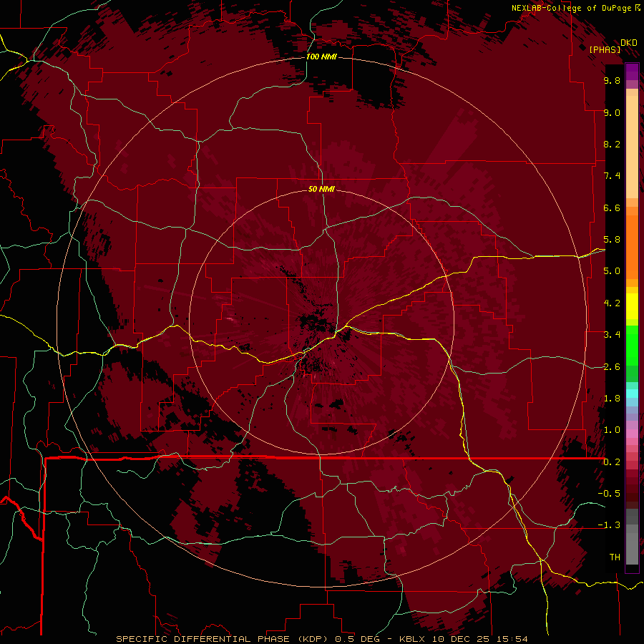Pick the purple top band in color scale

pos(632,72)
